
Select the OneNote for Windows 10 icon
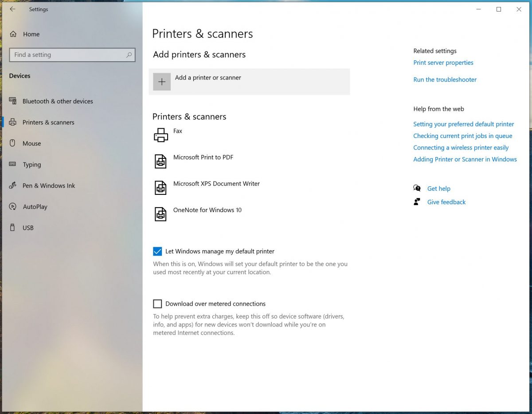click(161, 214)
